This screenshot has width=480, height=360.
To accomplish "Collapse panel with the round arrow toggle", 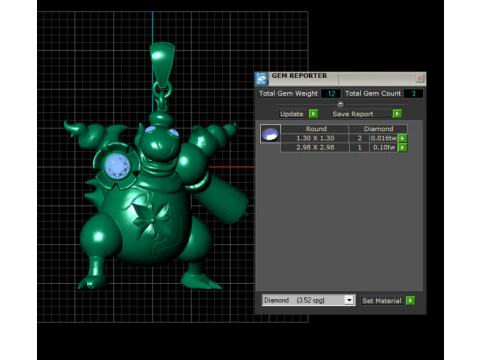I will coord(340,104).
